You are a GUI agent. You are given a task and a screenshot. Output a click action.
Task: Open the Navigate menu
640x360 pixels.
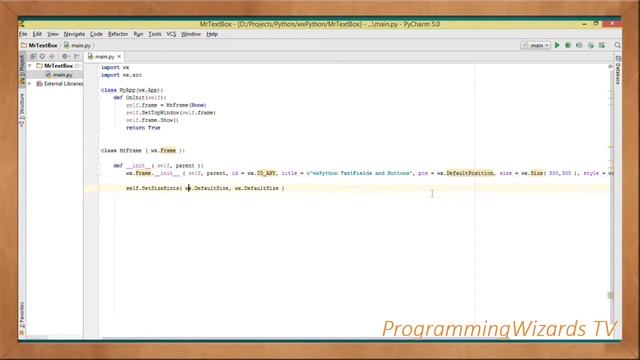74,34
